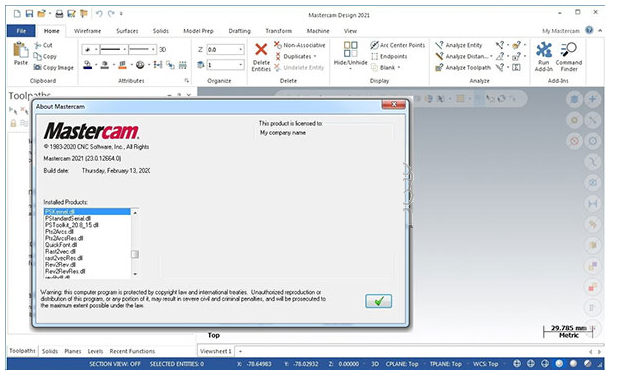Expand the Z depth dropdown
The height and width of the screenshot is (377, 618).
click(241, 50)
